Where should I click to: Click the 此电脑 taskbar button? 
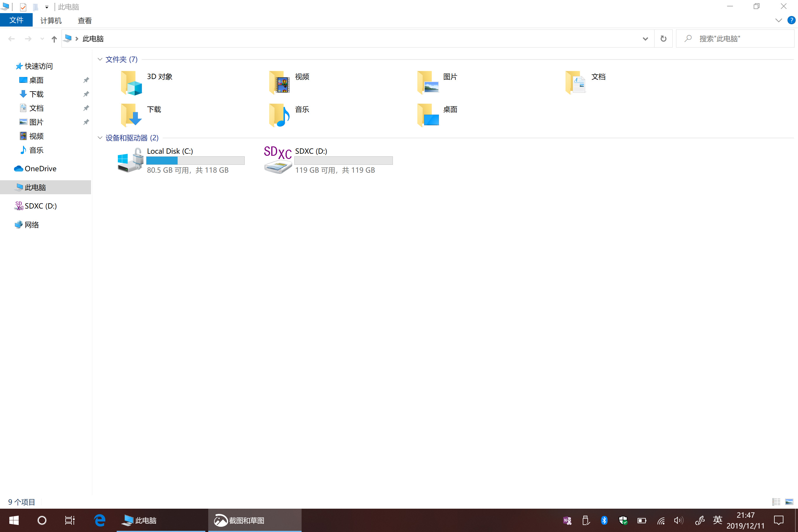(x=161, y=520)
